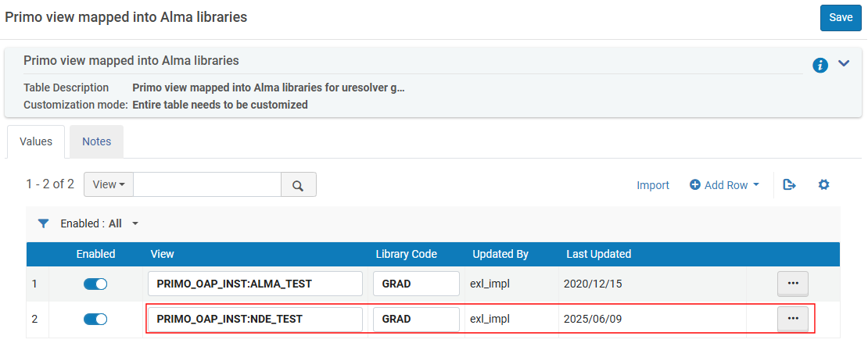Viewport: 868px width, 343px height.
Task: Click the Library Code field in row 2
Action: [416, 319]
